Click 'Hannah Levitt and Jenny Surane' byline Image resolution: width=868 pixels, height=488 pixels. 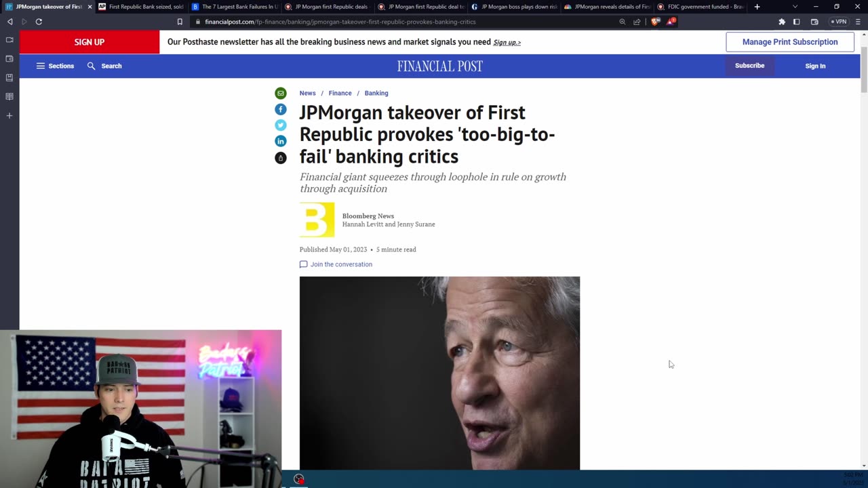pos(389,224)
